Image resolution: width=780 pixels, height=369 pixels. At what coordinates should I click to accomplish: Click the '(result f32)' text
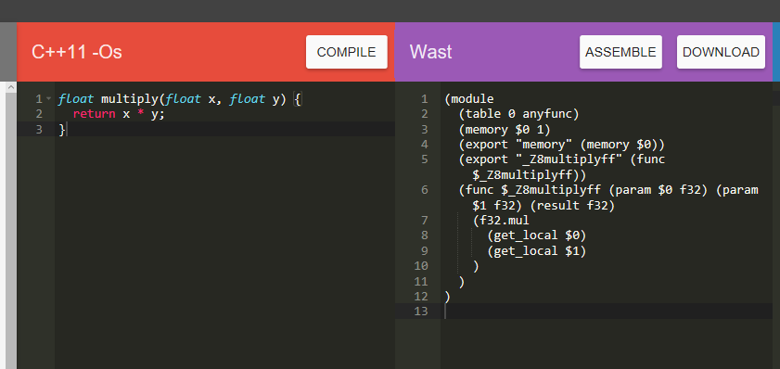573,205
